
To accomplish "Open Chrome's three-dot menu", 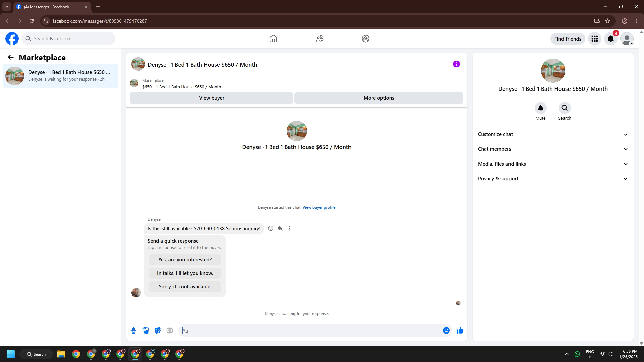I will pyautogui.click(x=637, y=21).
